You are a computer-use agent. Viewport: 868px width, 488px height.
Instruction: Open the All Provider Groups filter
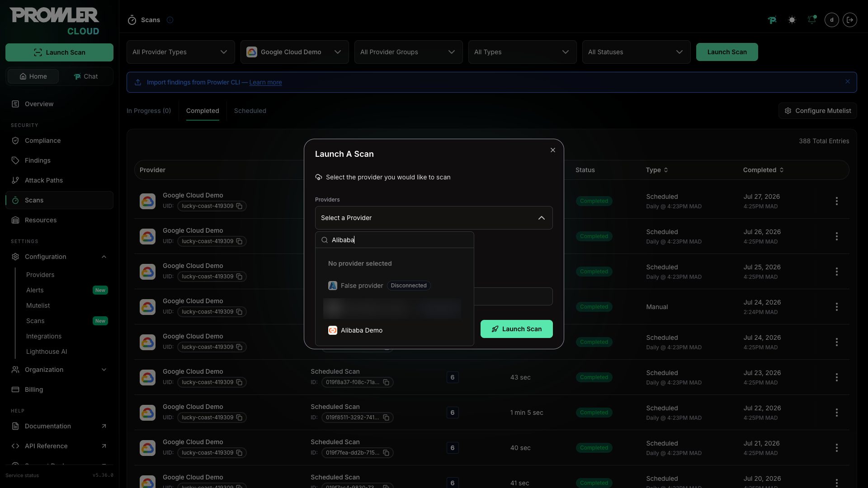point(409,52)
